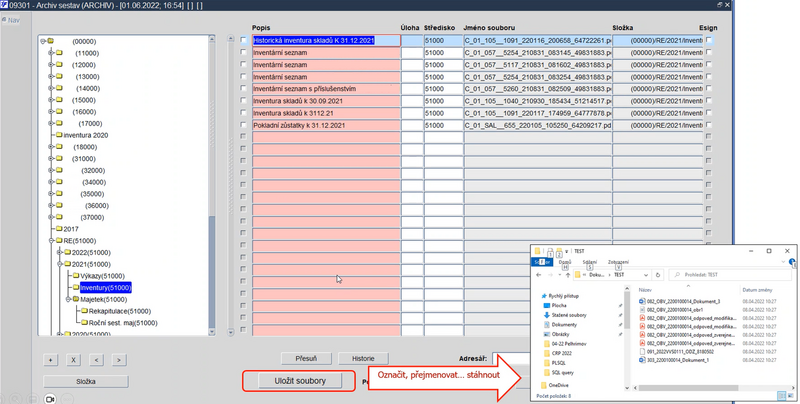Viewport: 800px width, 404px height.
Task: Open the OneDrive folder in Explorer sidebar
Action: pyautogui.click(x=560, y=384)
